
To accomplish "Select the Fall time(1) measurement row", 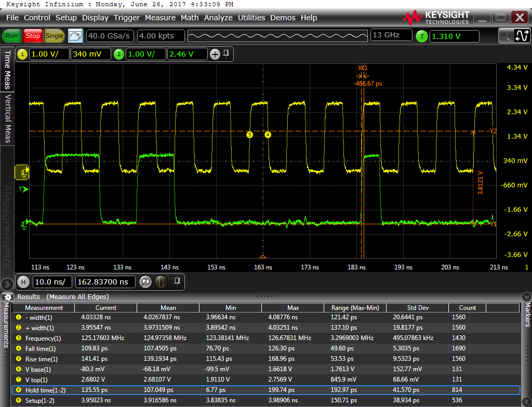I will pos(266,349).
